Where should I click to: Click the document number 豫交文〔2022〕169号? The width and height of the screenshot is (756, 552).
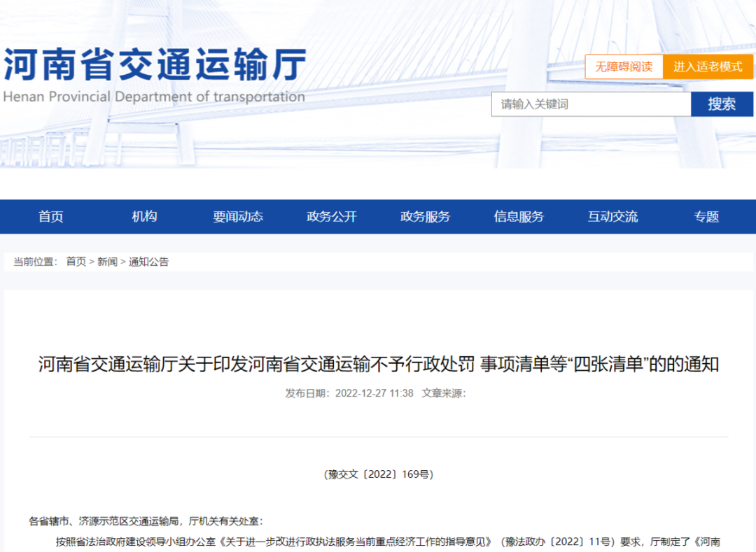[x=379, y=474]
